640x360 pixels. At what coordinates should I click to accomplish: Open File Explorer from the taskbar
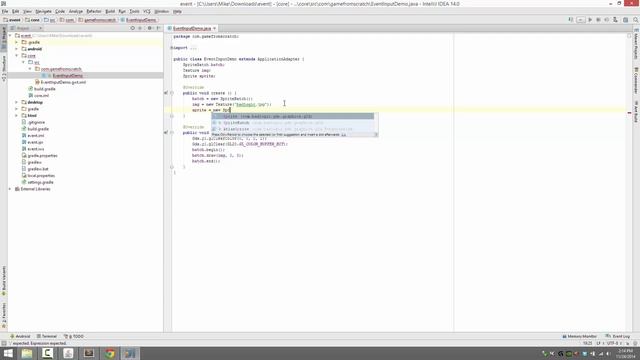pyautogui.click(x=27, y=353)
